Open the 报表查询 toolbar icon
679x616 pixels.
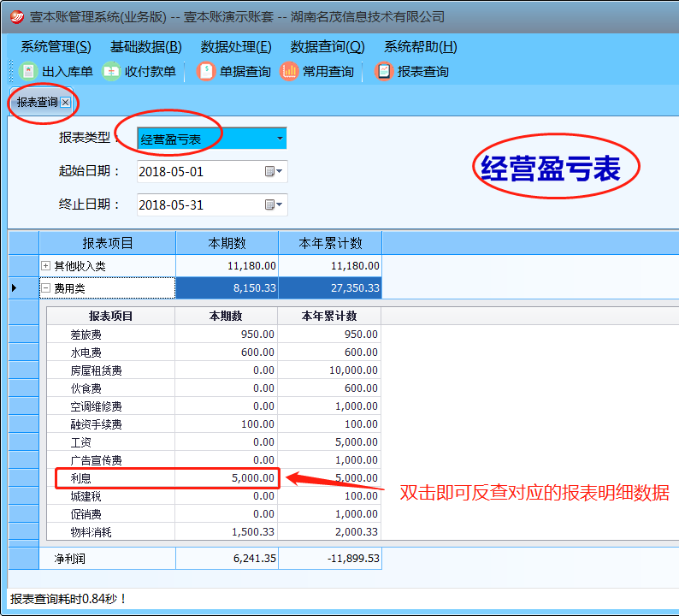click(x=384, y=72)
